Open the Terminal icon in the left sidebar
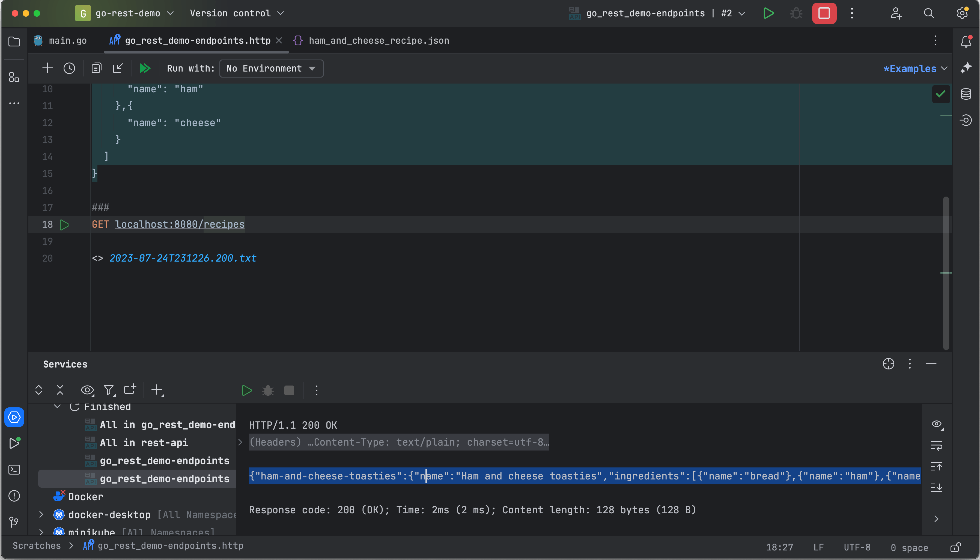The image size is (980, 560). tap(14, 469)
